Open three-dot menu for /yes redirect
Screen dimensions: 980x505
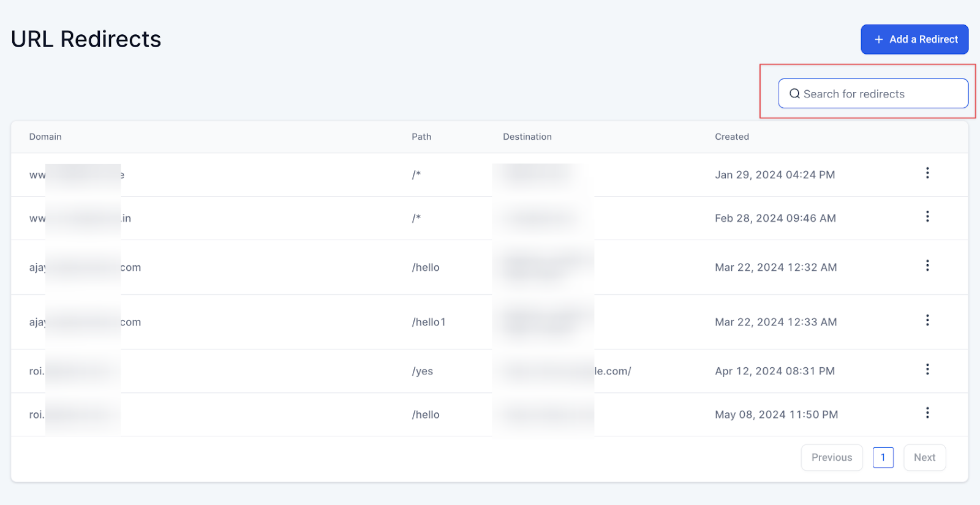[x=927, y=370]
